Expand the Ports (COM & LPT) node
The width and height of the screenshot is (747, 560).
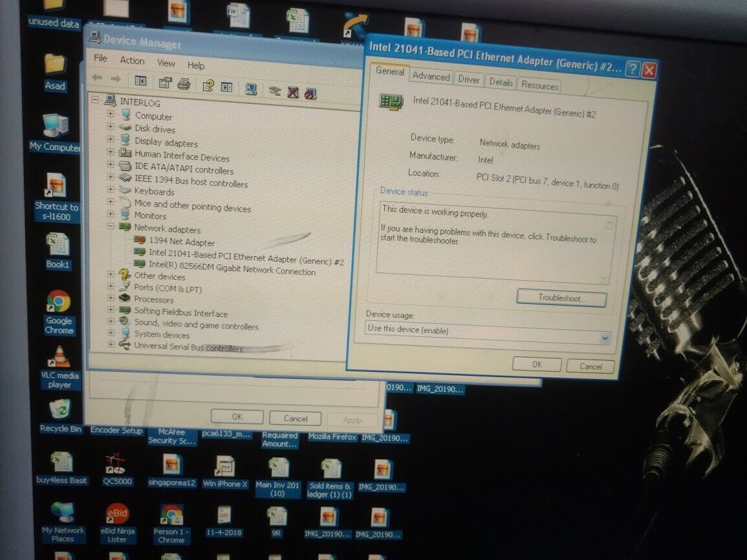click(111, 286)
